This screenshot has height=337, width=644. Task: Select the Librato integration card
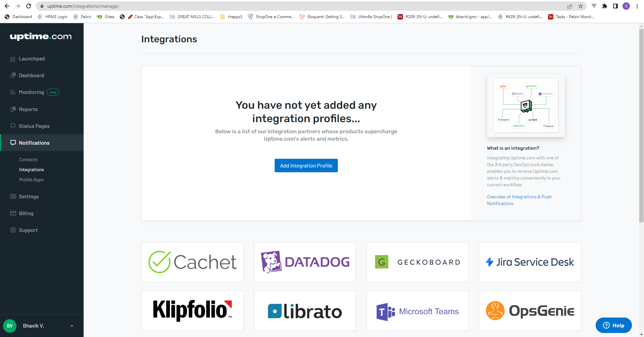pyautogui.click(x=305, y=311)
